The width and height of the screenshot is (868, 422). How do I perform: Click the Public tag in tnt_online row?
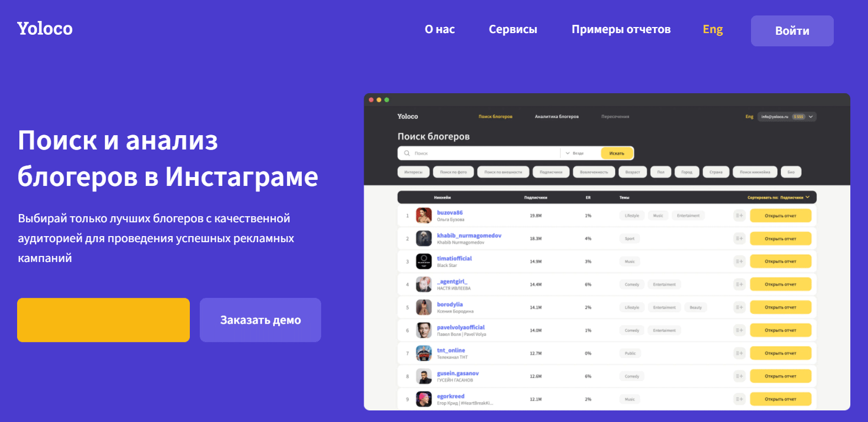630,354
